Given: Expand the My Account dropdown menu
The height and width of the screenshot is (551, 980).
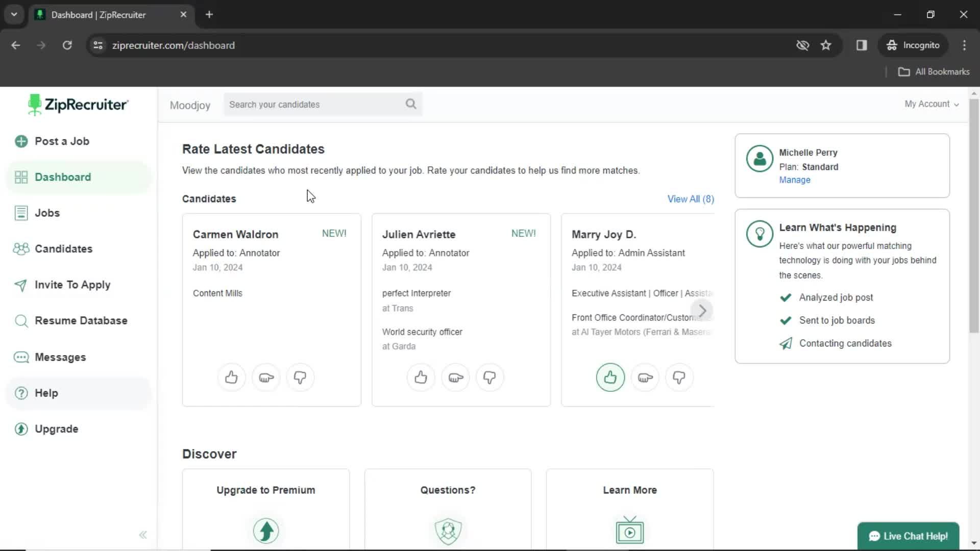Looking at the screenshot, I should coord(931,104).
